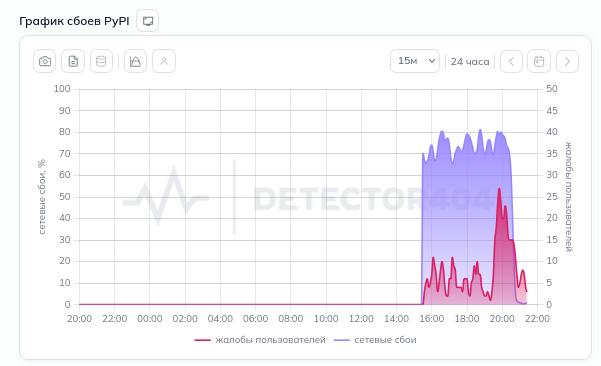
Task: Take a chart snapshot with camera icon
Action: [x=45, y=61]
